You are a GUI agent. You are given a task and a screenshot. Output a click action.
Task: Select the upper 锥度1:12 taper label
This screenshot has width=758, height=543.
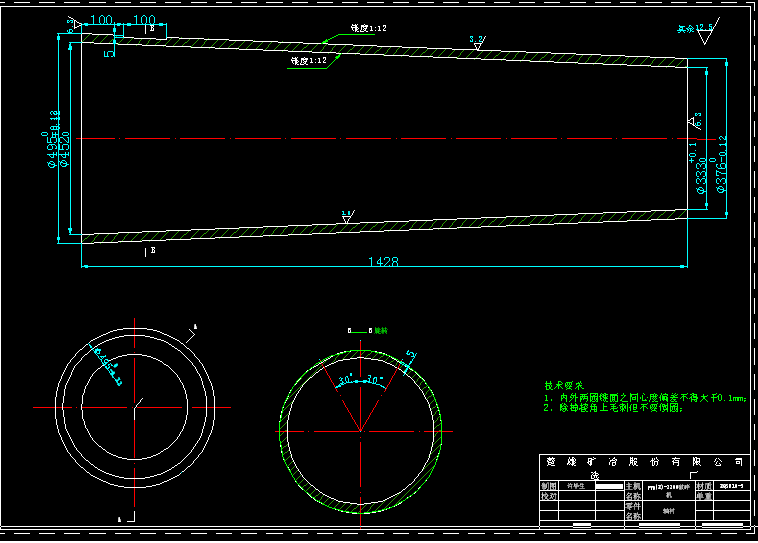(367, 29)
